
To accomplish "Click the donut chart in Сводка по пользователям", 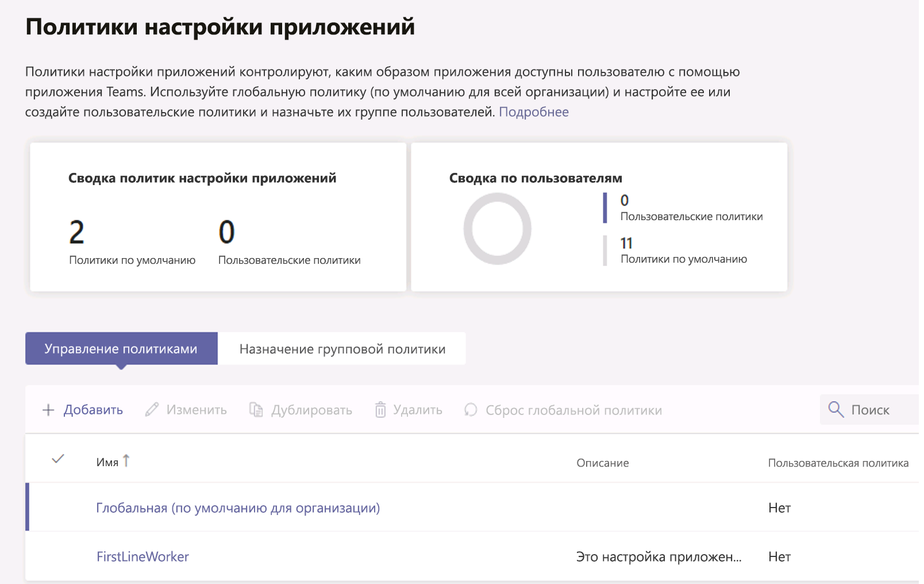I will tap(498, 229).
